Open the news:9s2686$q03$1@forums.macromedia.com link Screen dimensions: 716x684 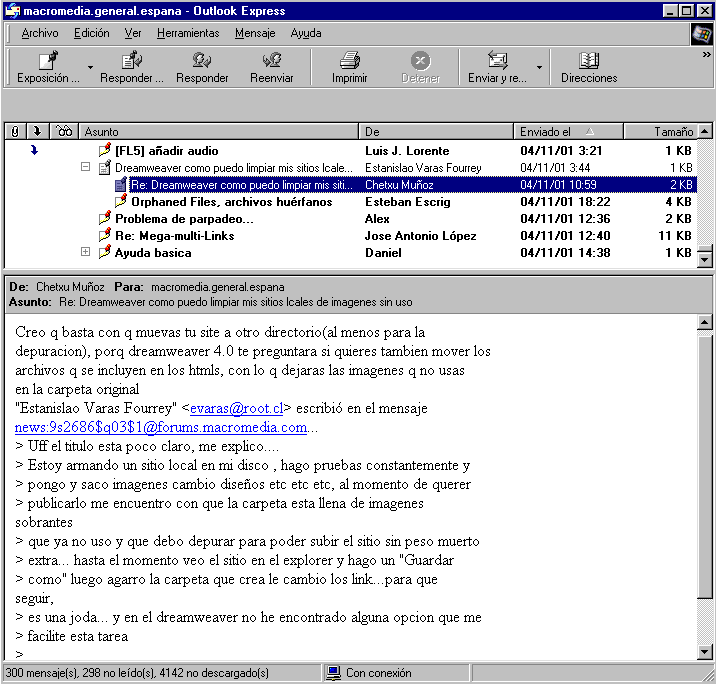[x=161, y=427]
